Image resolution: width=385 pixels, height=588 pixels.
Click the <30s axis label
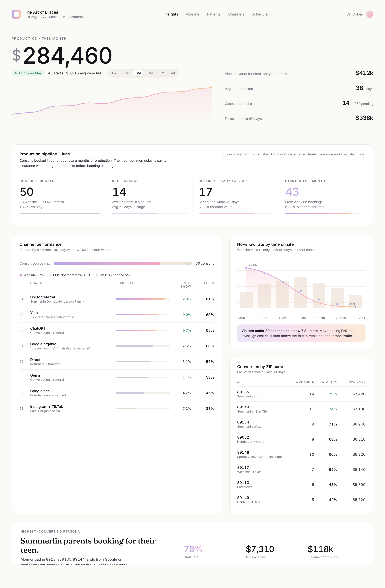[241, 318]
